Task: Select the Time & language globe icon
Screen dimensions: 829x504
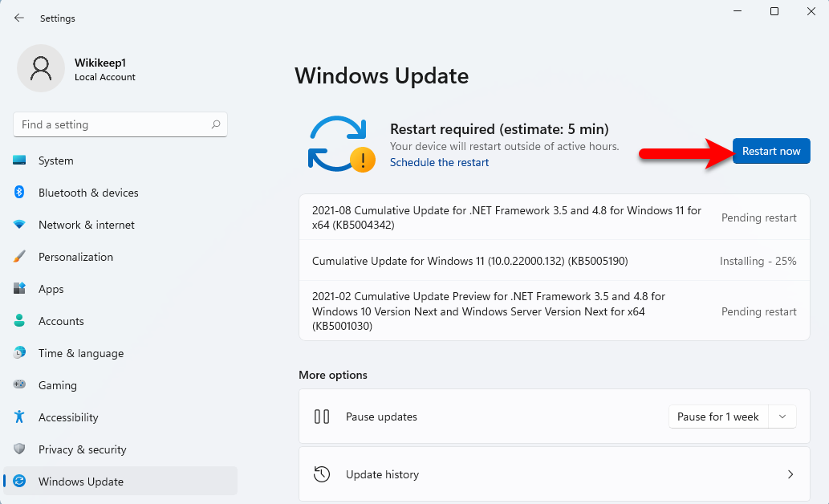Action: pyautogui.click(x=19, y=353)
